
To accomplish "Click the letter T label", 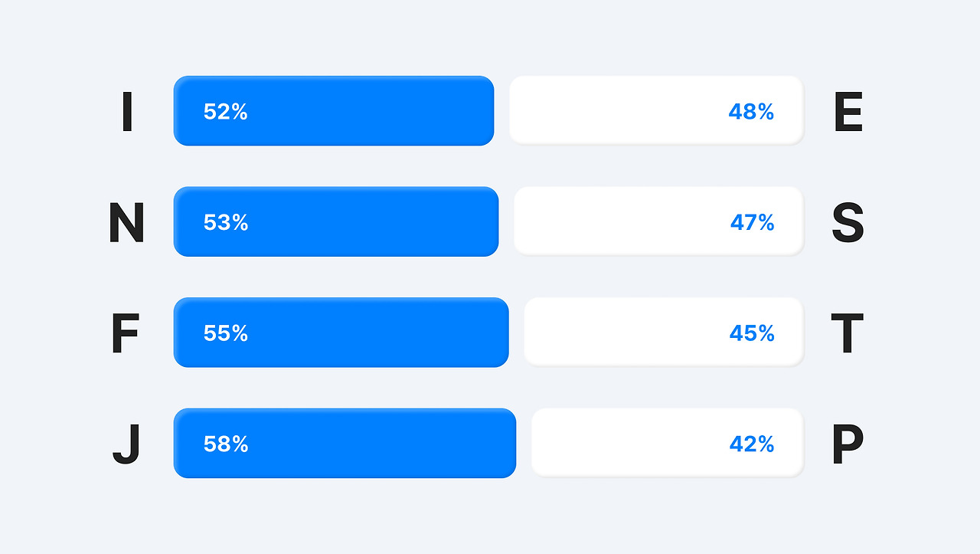I will [x=847, y=334].
